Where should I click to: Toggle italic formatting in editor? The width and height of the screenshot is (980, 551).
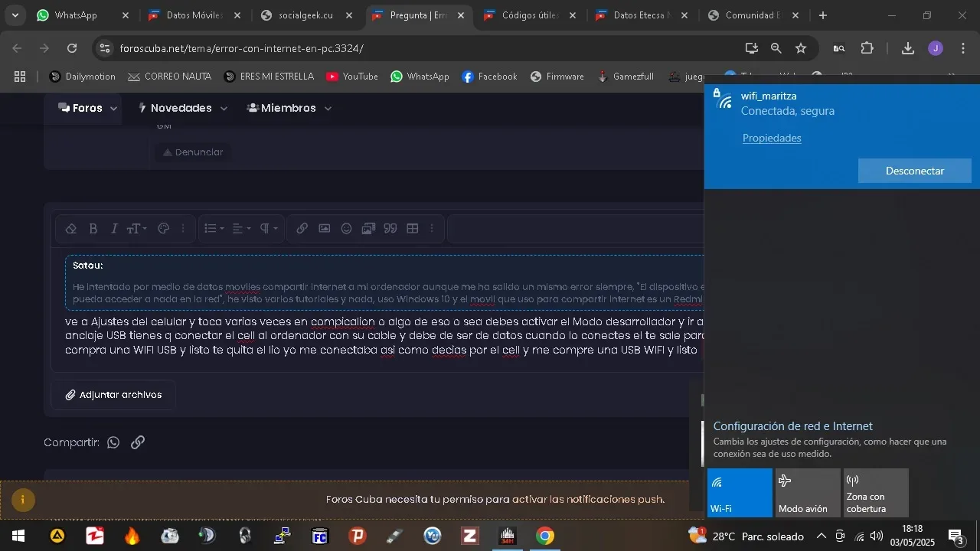click(x=114, y=229)
